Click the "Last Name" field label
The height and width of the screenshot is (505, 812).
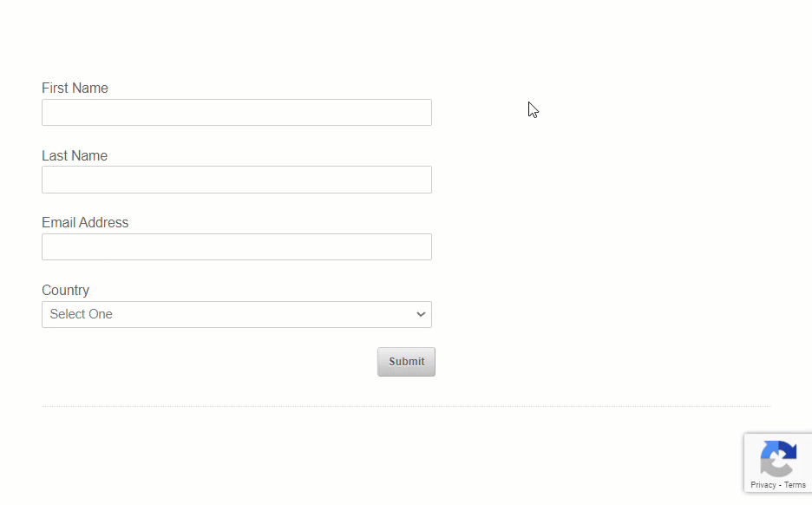coord(75,155)
